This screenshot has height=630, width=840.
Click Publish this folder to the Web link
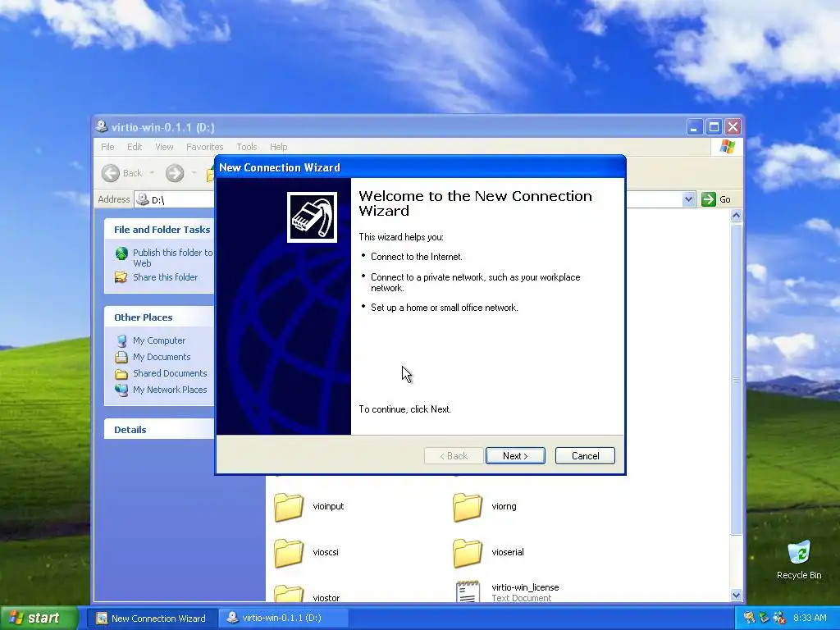(x=172, y=258)
